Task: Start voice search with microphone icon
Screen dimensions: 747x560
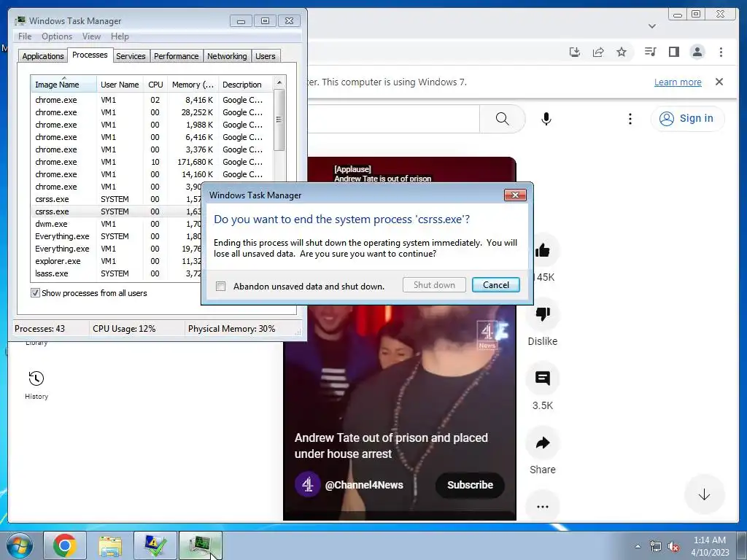Action: tap(546, 119)
